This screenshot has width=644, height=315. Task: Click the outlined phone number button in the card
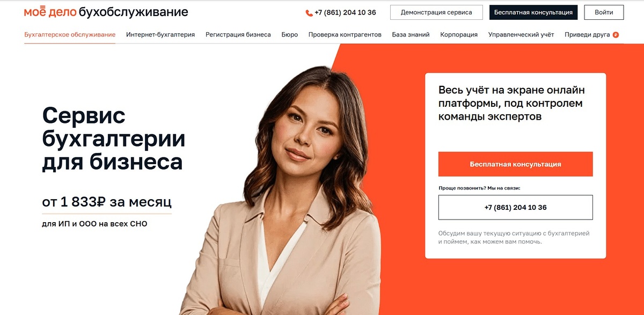[x=515, y=207]
